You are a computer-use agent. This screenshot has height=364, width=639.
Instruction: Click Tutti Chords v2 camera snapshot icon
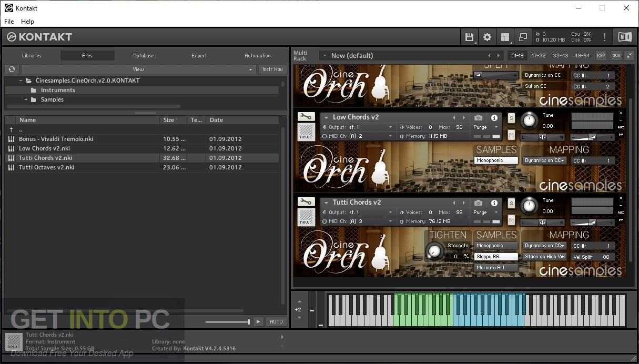pos(478,203)
